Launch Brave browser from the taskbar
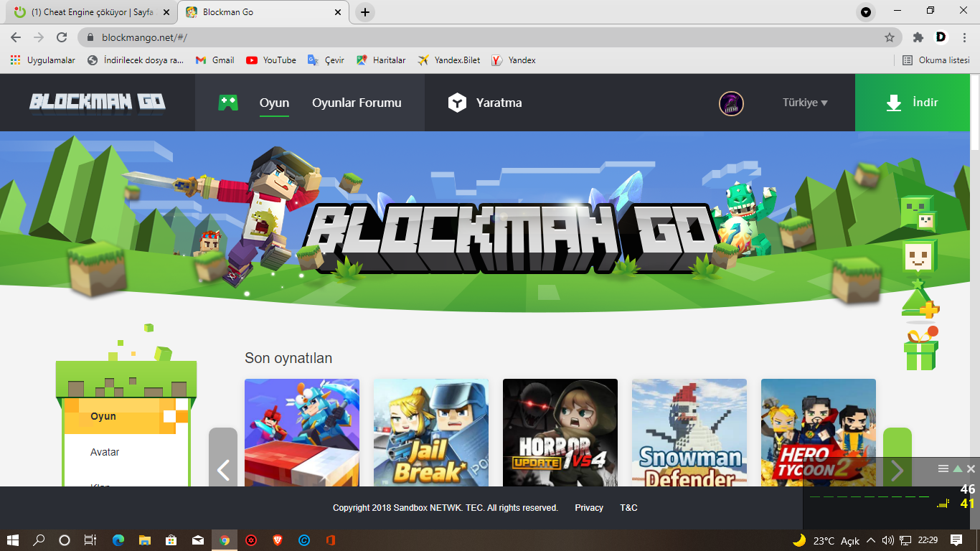Screen dimensions: 980x551 (x=278, y=540)
